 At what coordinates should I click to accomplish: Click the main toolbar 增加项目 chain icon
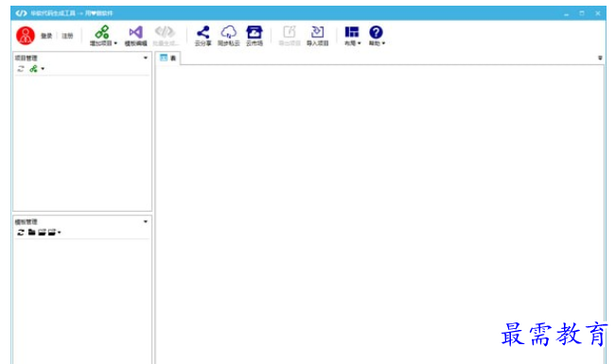coord(102,32)
